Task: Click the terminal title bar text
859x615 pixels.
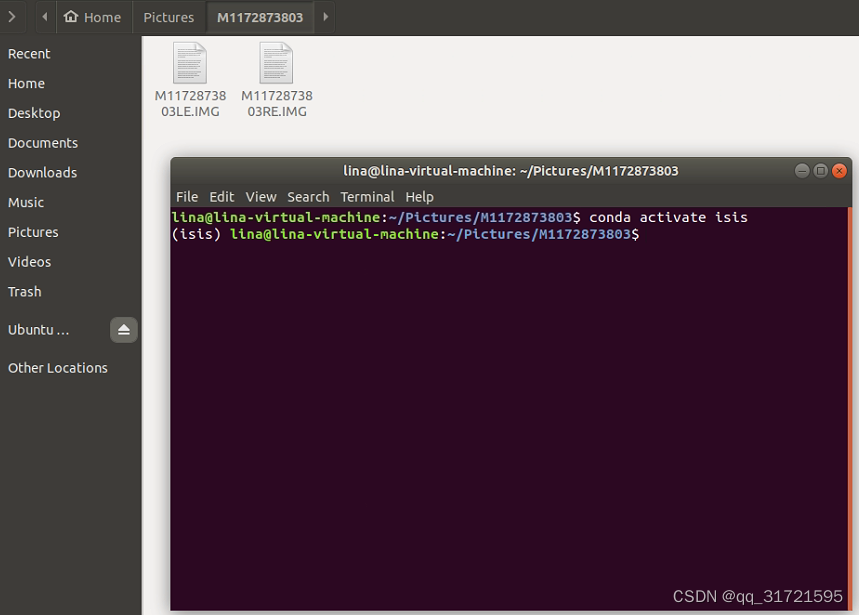Action: coord(511,171)
